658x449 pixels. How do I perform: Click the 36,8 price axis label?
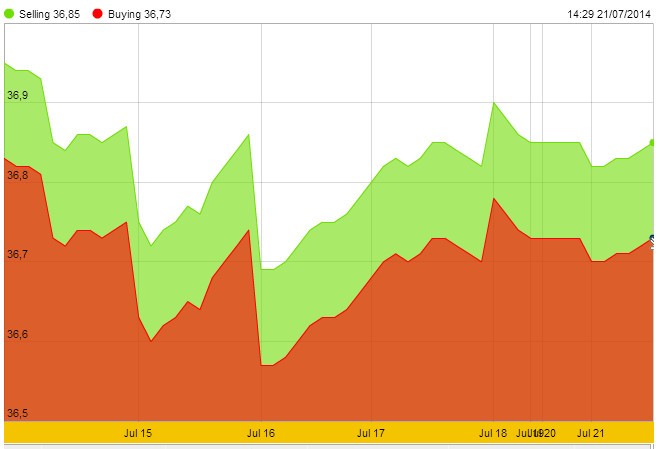[x=18, y=175]
